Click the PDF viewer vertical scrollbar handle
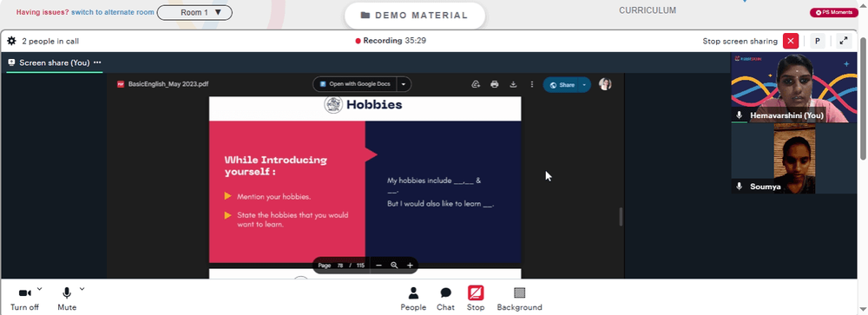This screenshot has height=315, width=868. click(621, 216)
